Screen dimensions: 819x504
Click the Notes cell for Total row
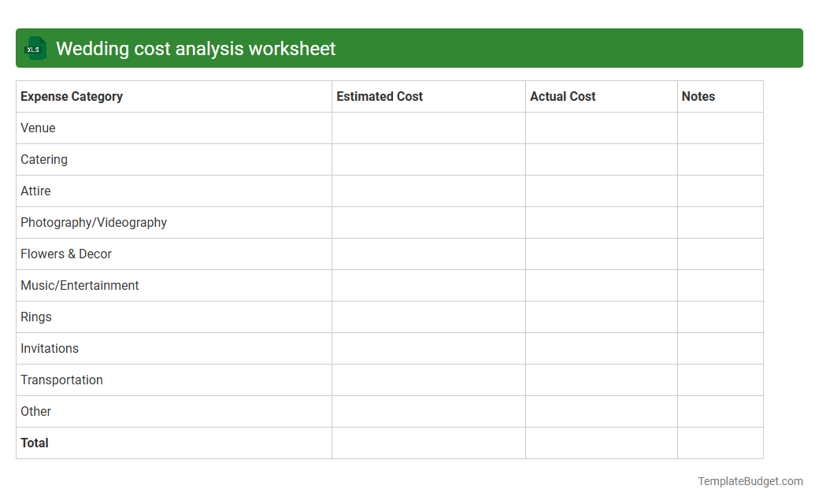tap(720, 443)
